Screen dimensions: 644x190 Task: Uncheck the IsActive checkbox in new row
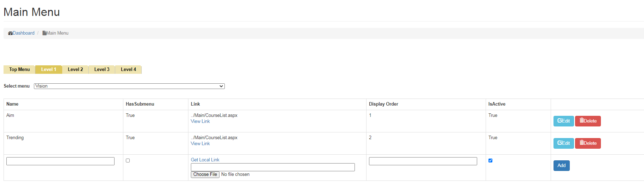(490, 161)
